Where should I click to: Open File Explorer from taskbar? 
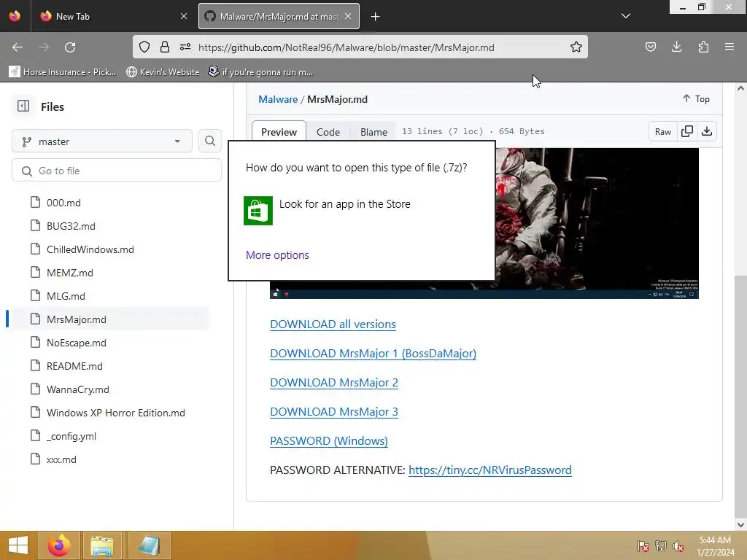point(102,545)
